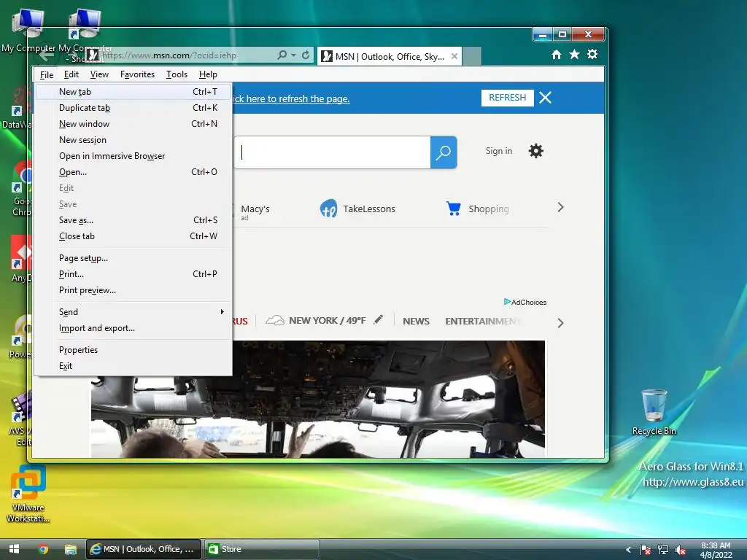Expand the Send submenu arrow

(222, 312)
